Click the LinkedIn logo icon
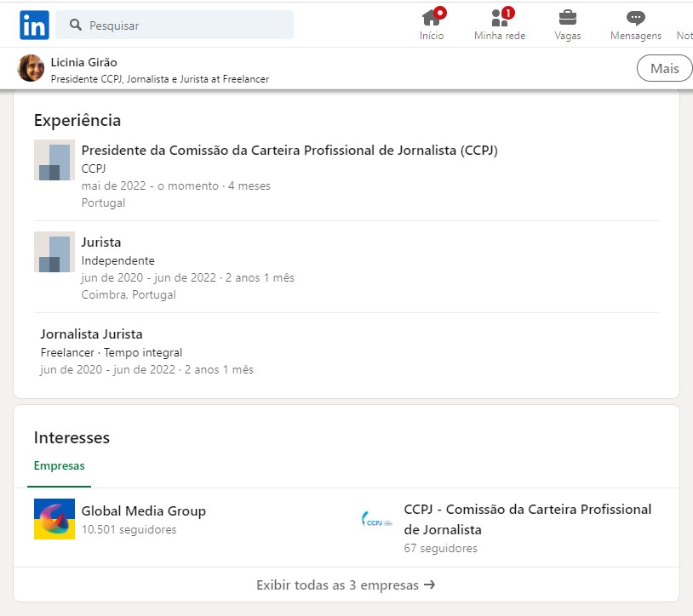The image size is (693, 616). click(34, 26)
